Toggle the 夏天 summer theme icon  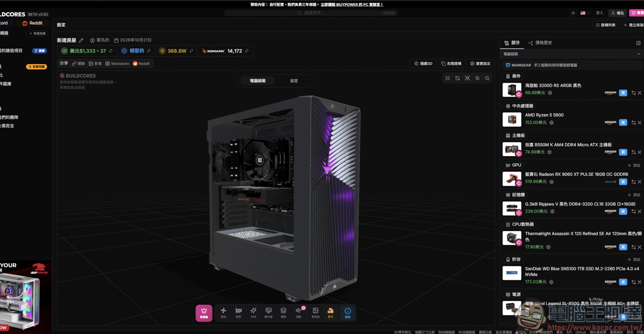point(331,313)
